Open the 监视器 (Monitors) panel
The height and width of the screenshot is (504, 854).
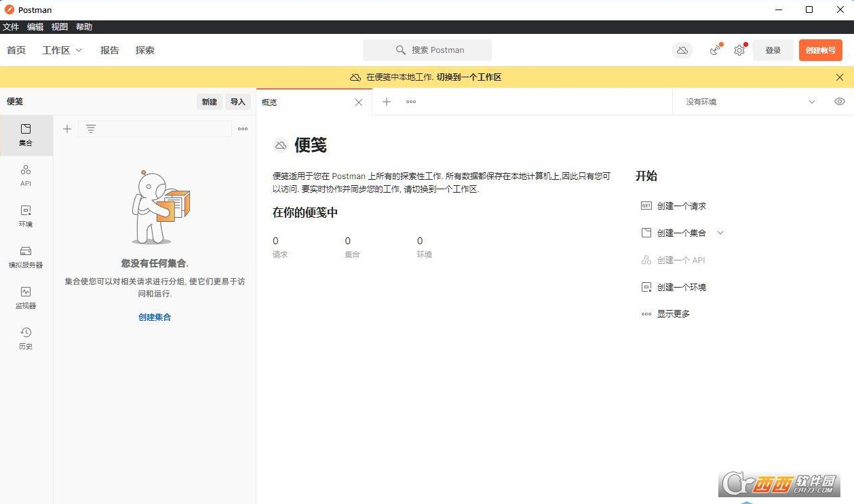tap(26, 297)
